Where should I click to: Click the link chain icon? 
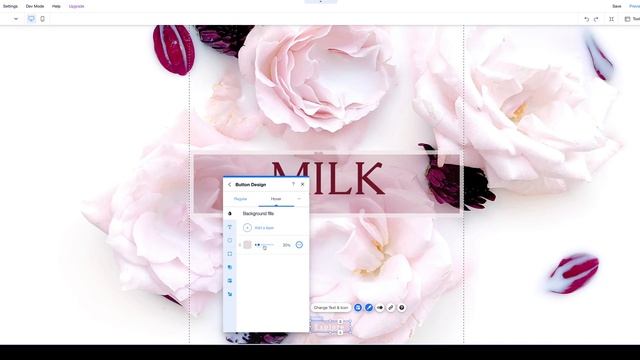tap(391, 308)
